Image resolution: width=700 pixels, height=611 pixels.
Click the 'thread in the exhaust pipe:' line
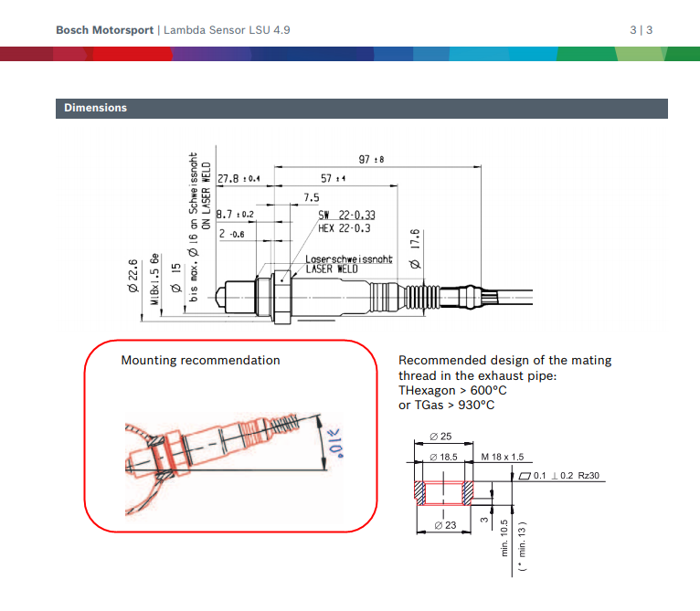[478, 375]
